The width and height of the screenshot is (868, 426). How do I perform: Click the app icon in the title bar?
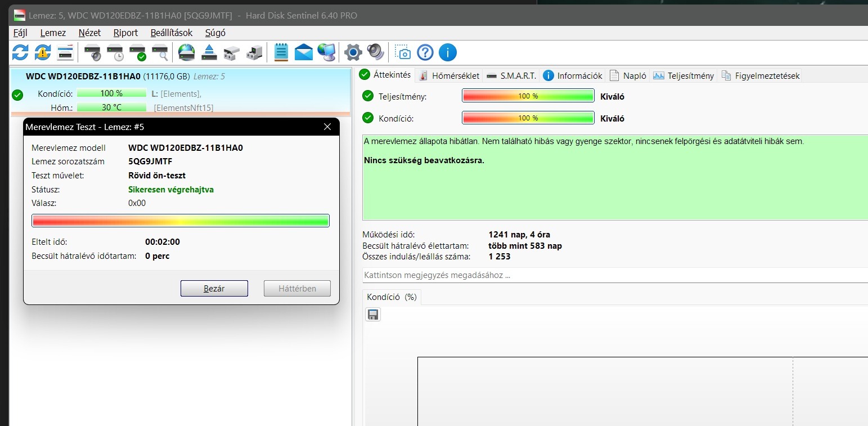tap(19, 15)
